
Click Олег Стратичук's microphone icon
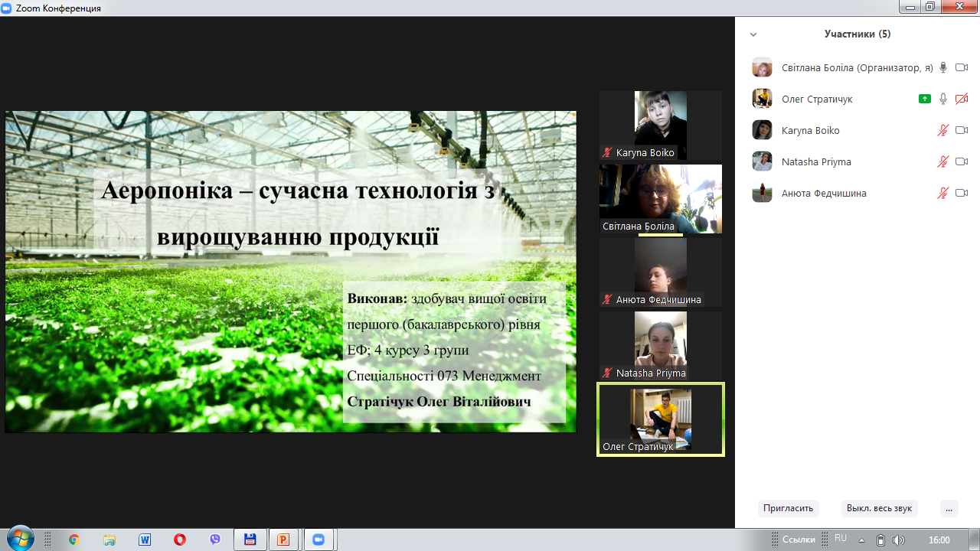[x=943, y=99]
